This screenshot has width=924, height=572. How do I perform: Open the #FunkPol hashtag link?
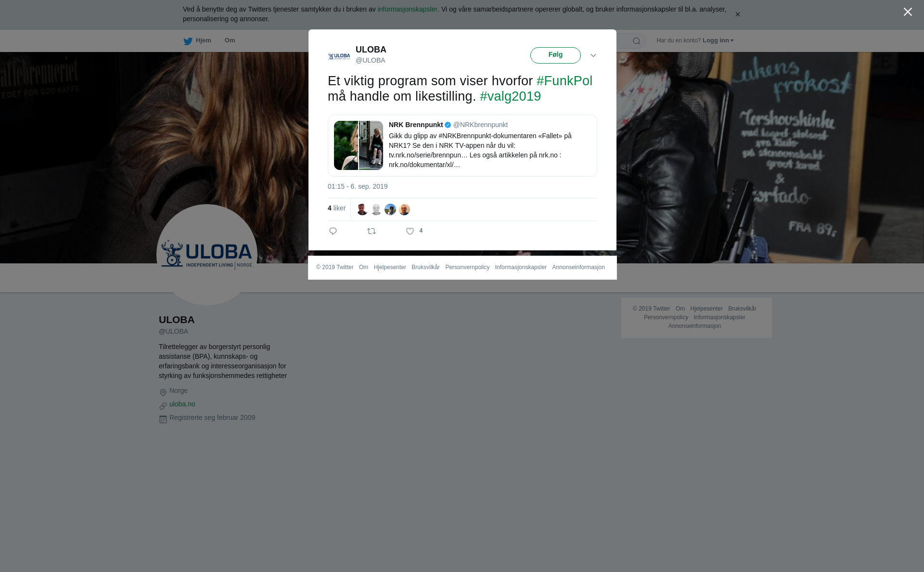[x=564, y=81]
